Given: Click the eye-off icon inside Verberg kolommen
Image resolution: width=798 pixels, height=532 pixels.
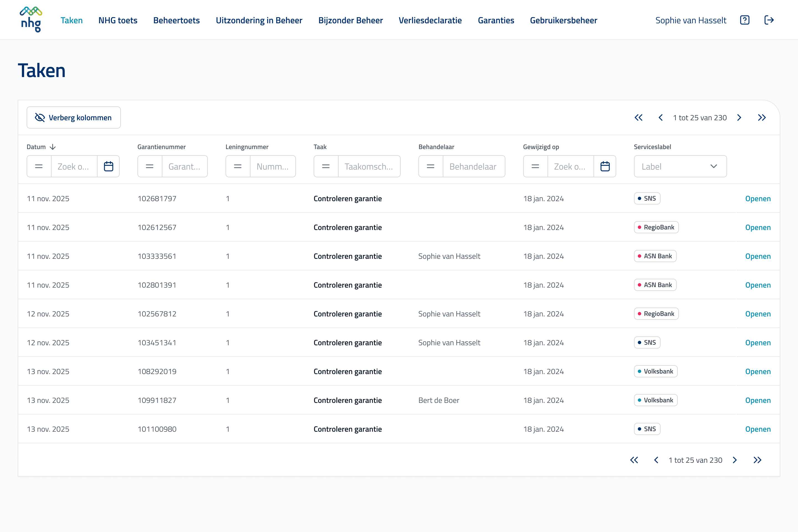Looking at the screenshot, I should (39, 117).
